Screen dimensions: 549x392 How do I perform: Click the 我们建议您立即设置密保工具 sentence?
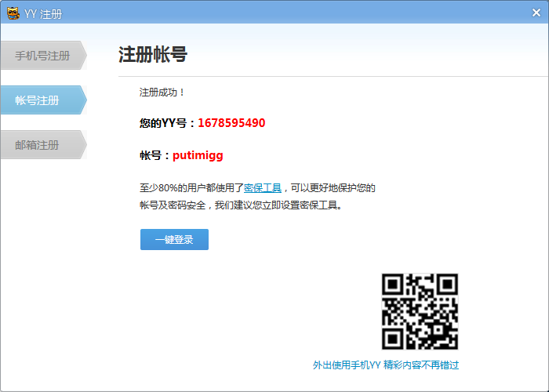click(x=278, y=205)
